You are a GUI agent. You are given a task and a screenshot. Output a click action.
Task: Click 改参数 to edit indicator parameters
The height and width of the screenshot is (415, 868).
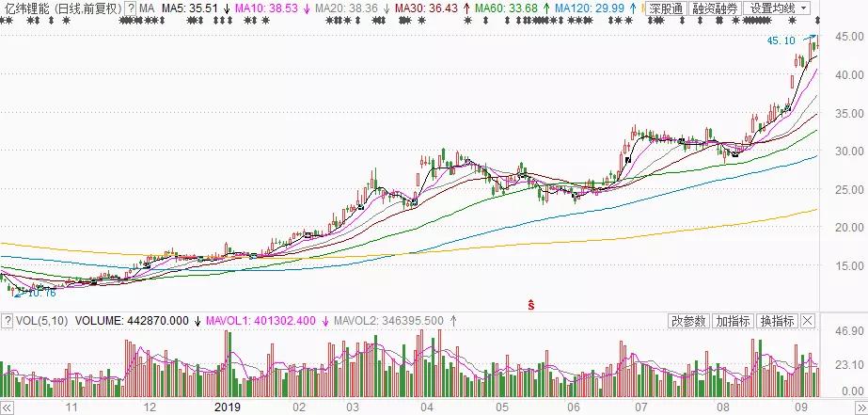(x=688, y=321)
